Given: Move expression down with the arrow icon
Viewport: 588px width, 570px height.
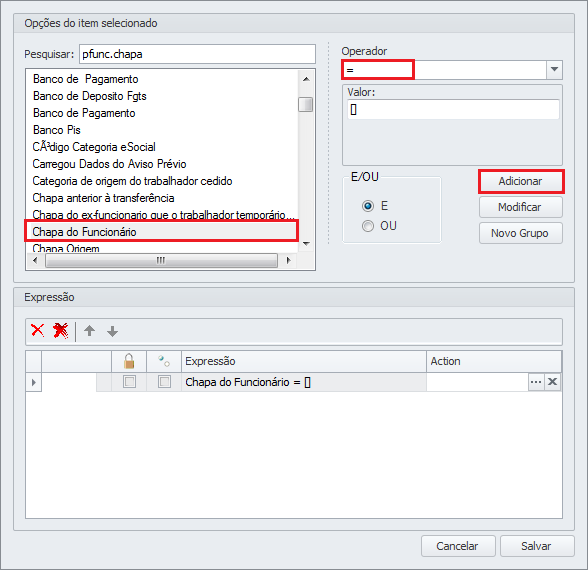Looking at the screenshot, I should point(112,331).
